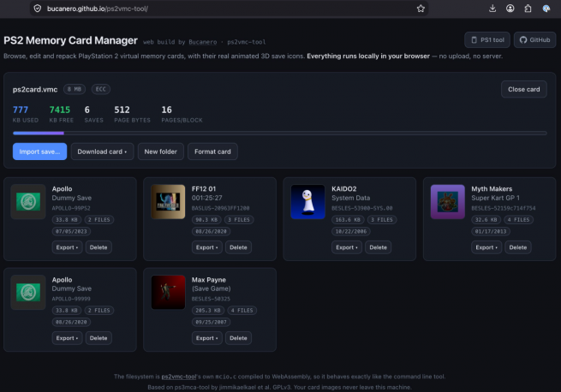Select the KAIDO2 System Data save icon
561x392 pixels.
click(308, 202)
